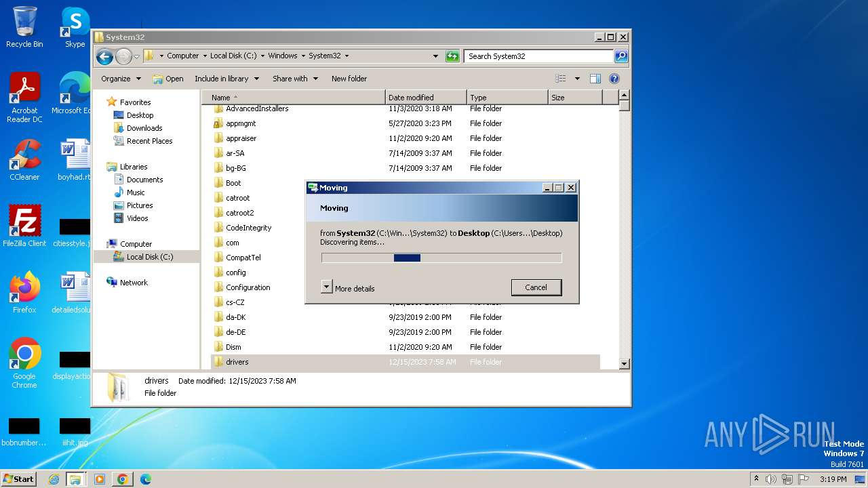Click Chrome icon in the taskbar
The height and width of the screenshot is (488, 868).
[123, 479]
